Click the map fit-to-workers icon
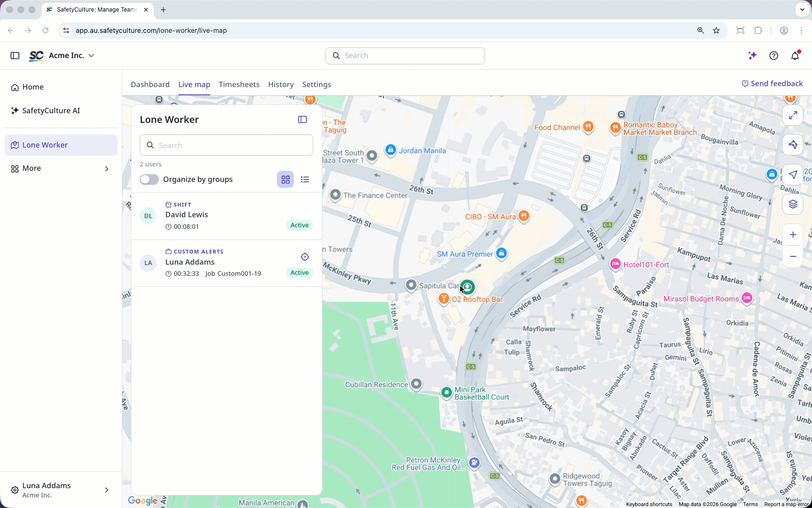 tap(793, 145)
